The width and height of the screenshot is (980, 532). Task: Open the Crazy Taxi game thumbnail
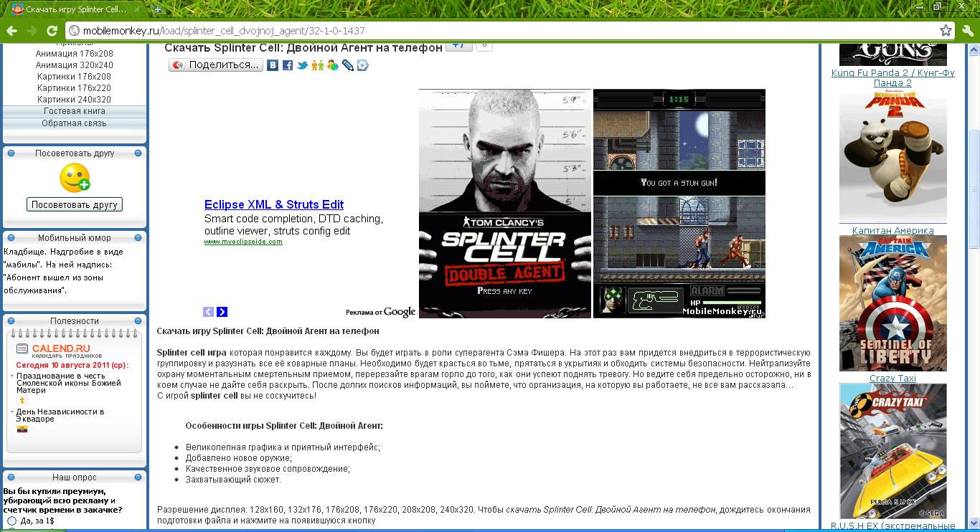[x=893, y=451]
